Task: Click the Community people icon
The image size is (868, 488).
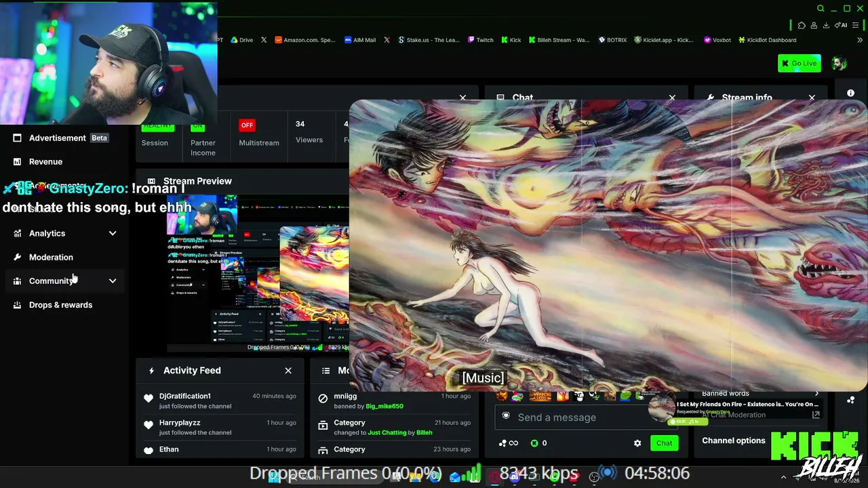Action: tap(17, 281)
